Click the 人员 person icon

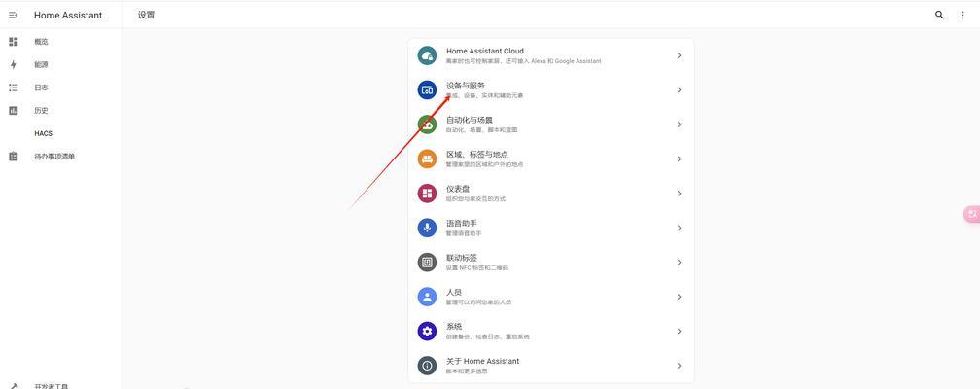click(x=428, y=297)
